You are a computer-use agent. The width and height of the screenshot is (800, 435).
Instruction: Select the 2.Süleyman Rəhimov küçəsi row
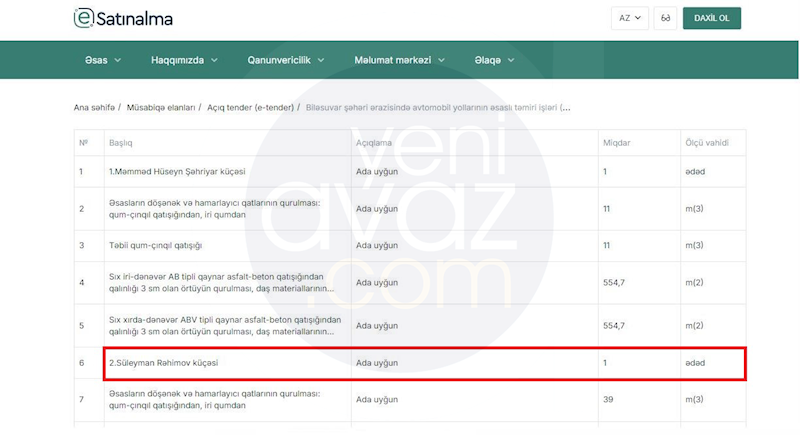[x=163, y=362]
